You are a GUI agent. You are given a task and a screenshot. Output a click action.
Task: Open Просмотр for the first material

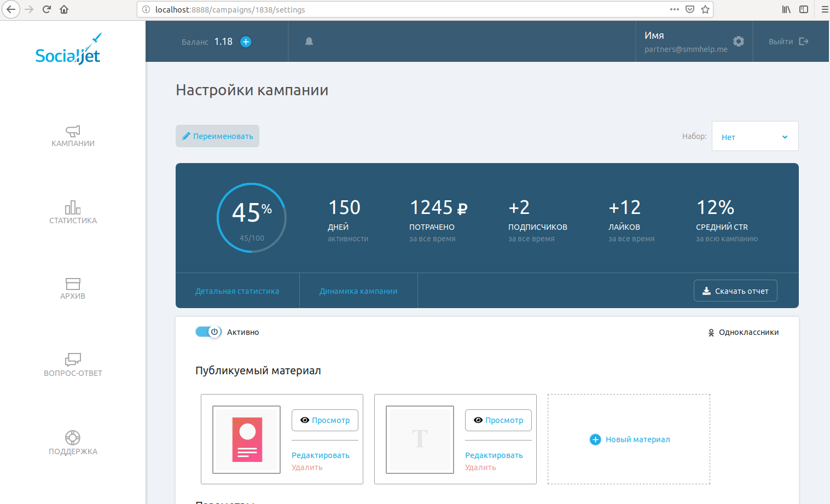324,420
